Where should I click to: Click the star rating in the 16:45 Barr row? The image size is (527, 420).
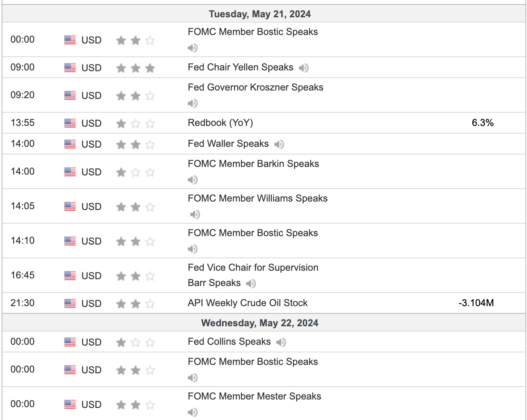tap(136, 276)
